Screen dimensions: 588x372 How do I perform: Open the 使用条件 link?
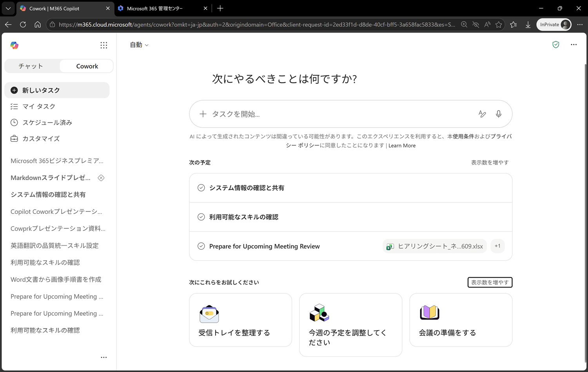point(463,137)
